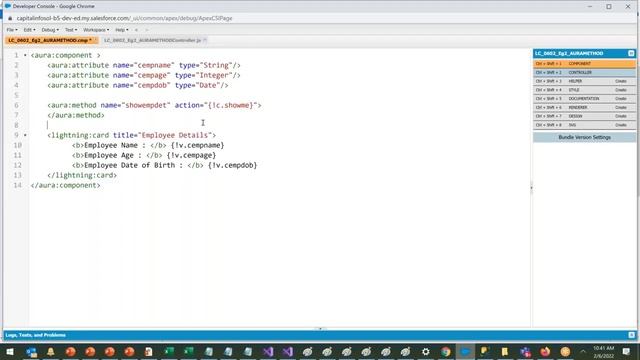
Task: Close the AURAMETHOD.cmp tab
Action: tap(96, 40)
